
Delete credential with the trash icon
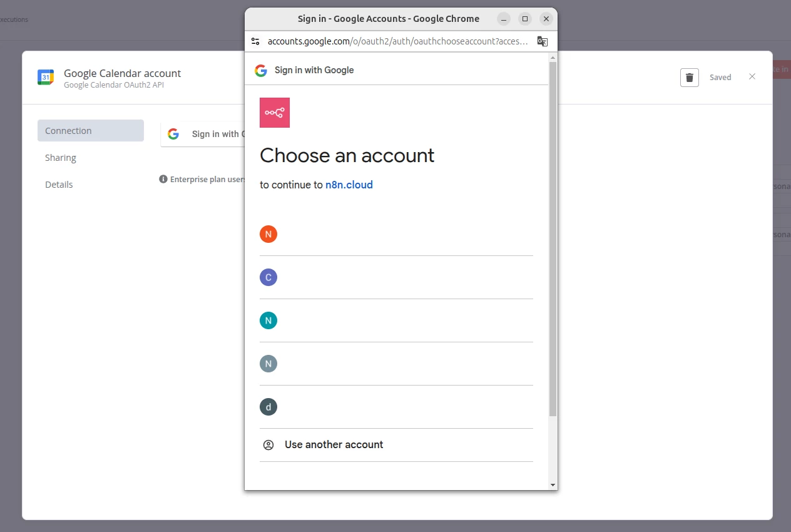coord(690,78)
